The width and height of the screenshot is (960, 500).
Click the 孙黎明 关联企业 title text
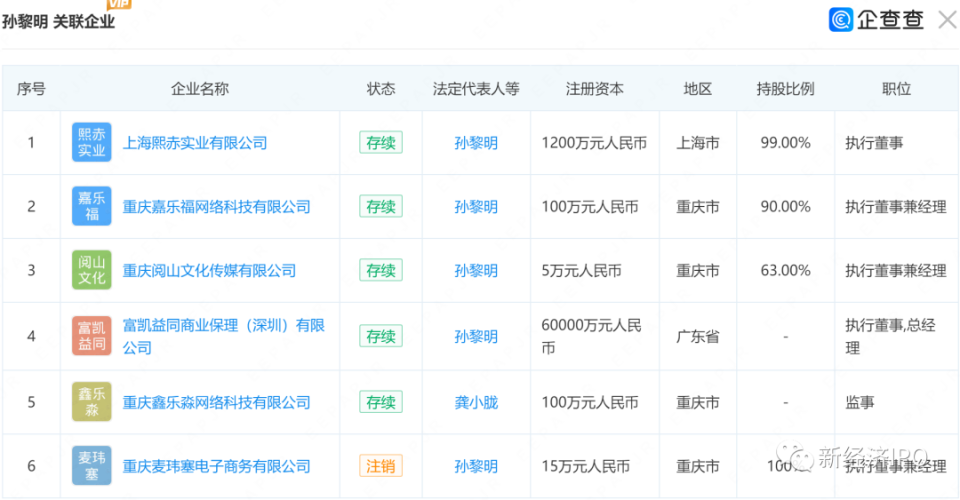pos(59,22)
